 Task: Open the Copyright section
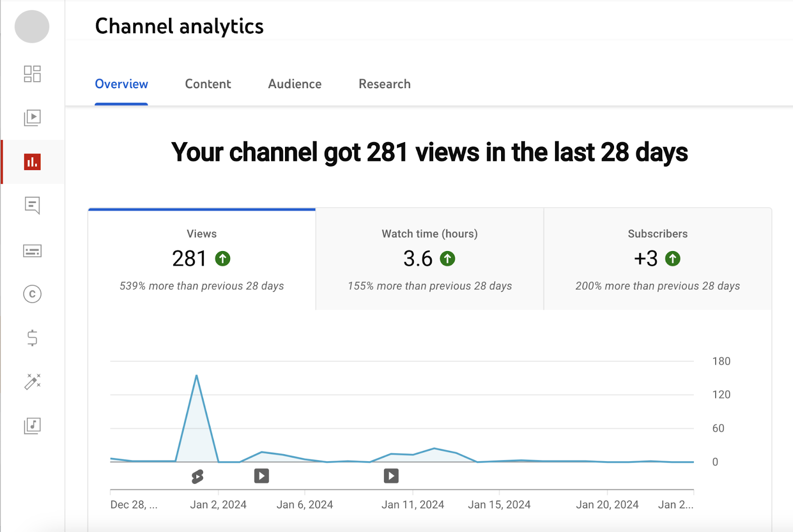click(32, 294)
